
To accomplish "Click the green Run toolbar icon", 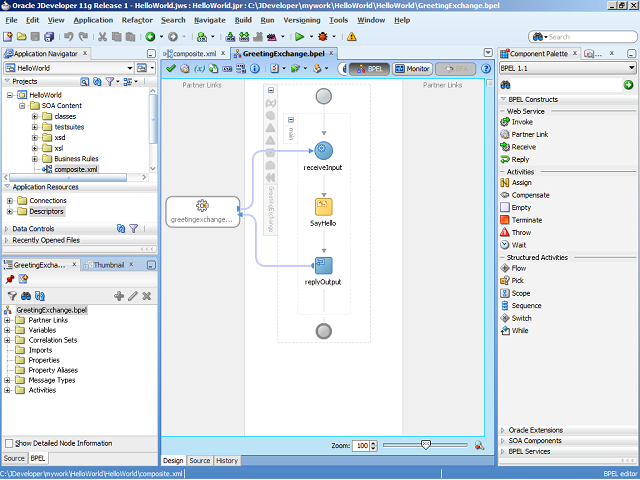I will pyautogui.click(x=298, y=36).
